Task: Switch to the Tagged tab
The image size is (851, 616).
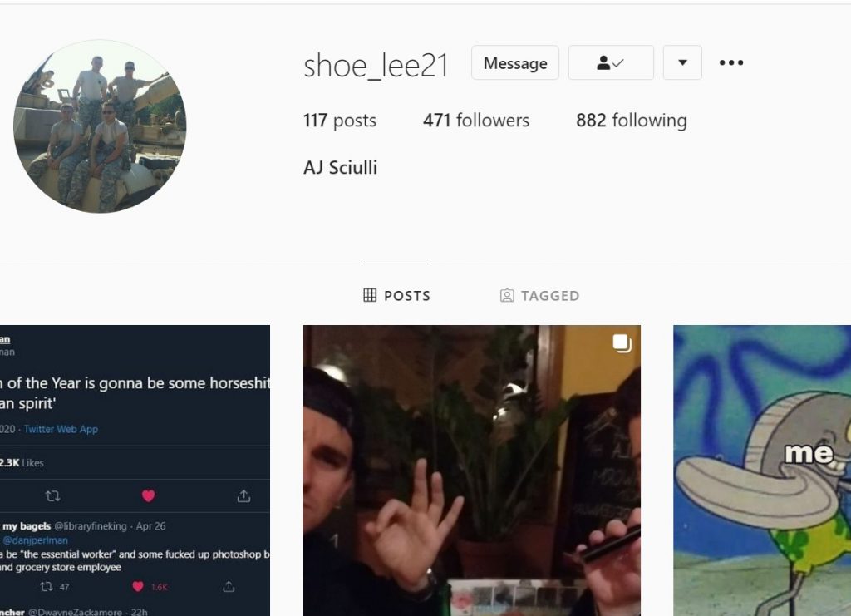Action: tap(539, 295)
